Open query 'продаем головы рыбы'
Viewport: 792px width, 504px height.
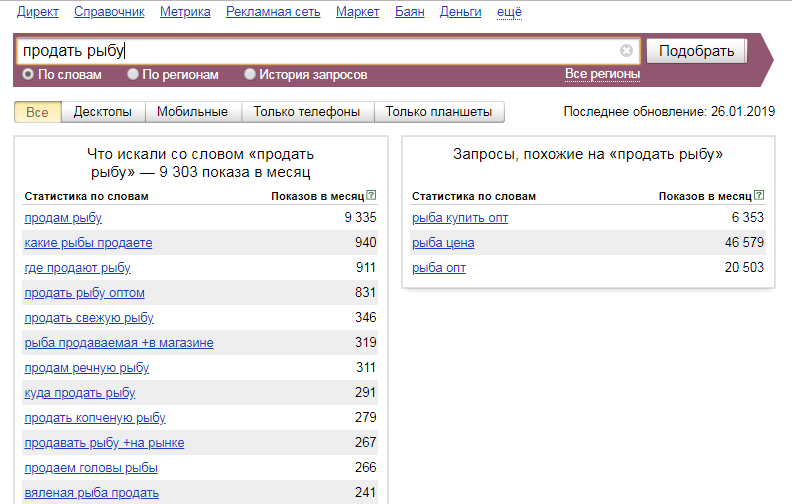[x=91, y=468]
